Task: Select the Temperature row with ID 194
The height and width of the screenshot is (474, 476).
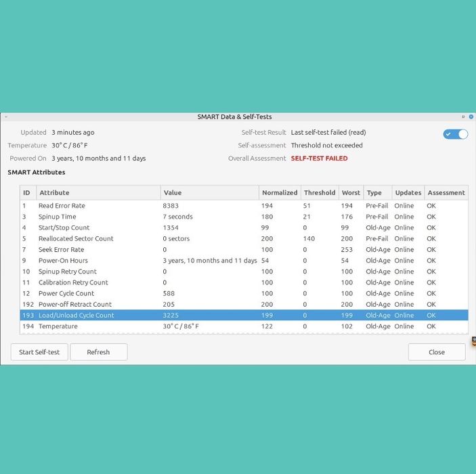Action: (x=244, y=326)
